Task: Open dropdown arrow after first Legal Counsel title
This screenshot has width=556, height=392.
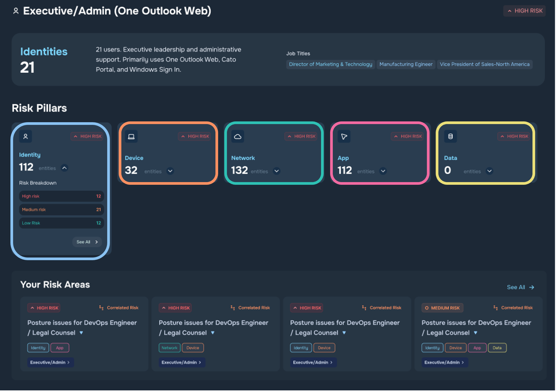Action: [x=81, y=333]
